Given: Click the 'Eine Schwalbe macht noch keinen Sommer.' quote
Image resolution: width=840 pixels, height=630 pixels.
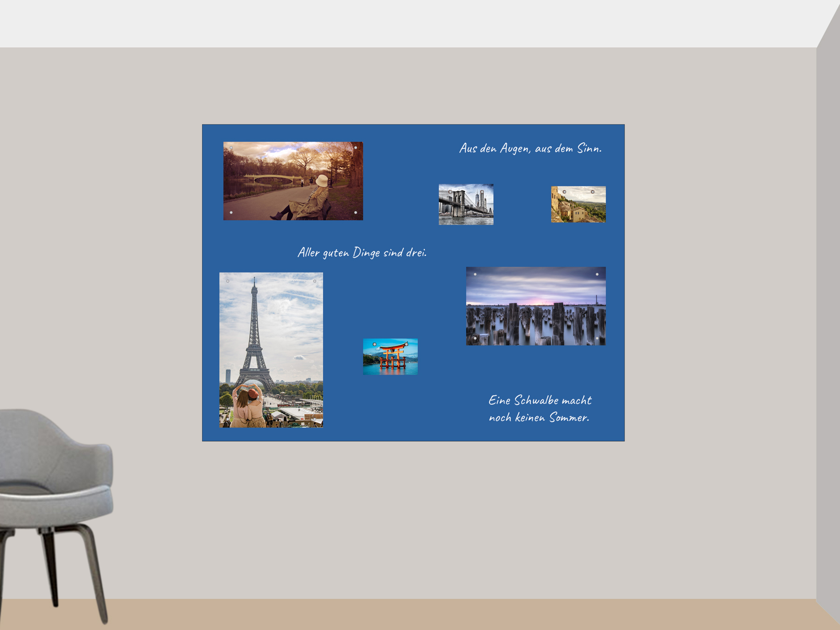Looking at the screenshot, I should coord(539,409).
